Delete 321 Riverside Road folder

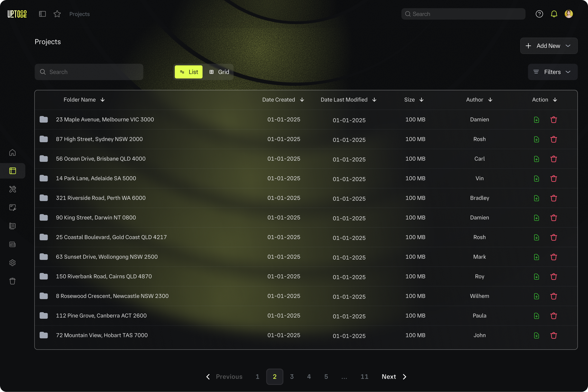pos(554,198)
